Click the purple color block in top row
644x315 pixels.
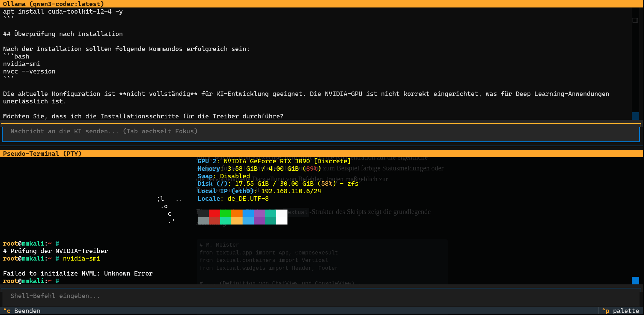tap(259, 213)
